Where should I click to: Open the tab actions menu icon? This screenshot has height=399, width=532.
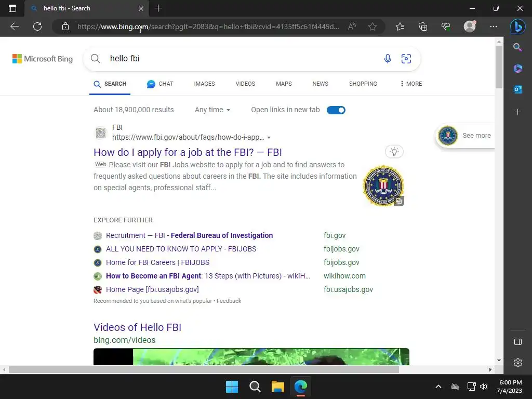pos(12,8)
